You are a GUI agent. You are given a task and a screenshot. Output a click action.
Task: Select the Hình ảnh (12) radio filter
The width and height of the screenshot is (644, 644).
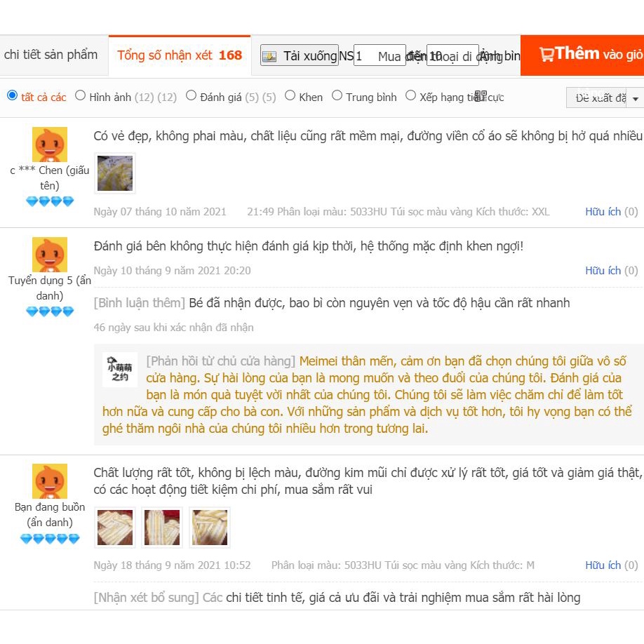[x=80, y=95]
